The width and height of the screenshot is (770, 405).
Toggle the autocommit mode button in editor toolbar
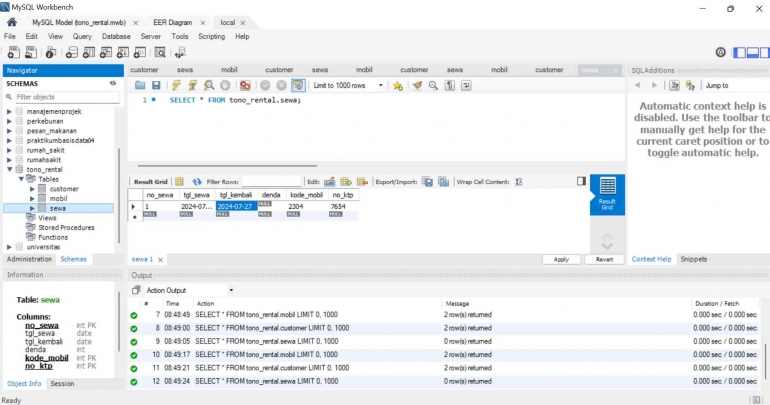pyautogui.click(x=298, y=86)
